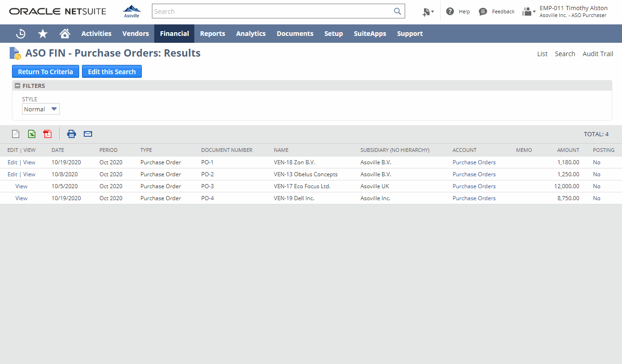This screenshot has width=622, height=364.
Task: Click View for PO-2 row
Action: tap(29, 174)
